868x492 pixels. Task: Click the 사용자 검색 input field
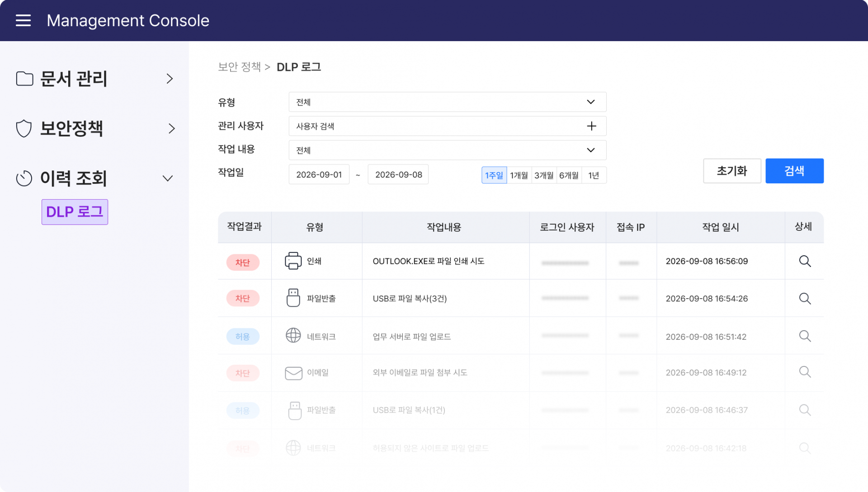pyautogui.click(x=448, y=126)
